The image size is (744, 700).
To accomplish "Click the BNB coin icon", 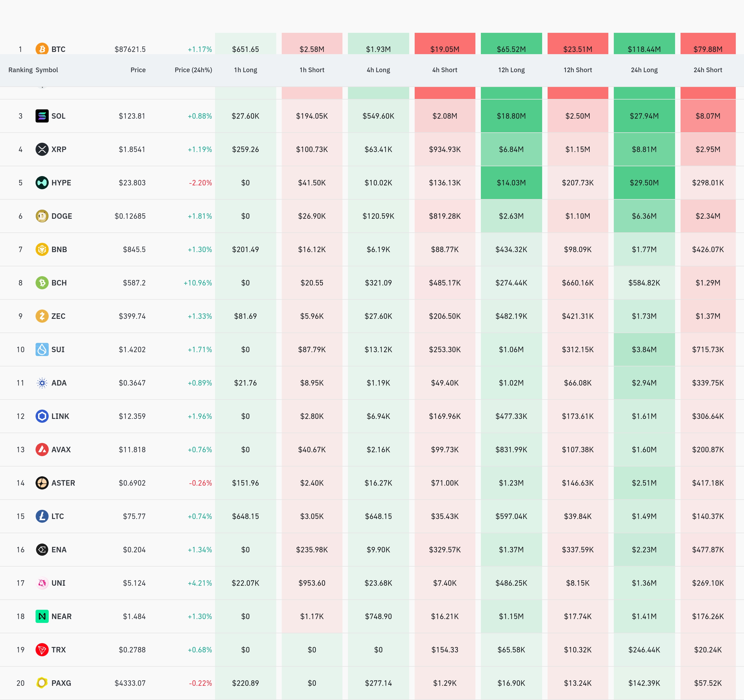I will tap(42, 249).
